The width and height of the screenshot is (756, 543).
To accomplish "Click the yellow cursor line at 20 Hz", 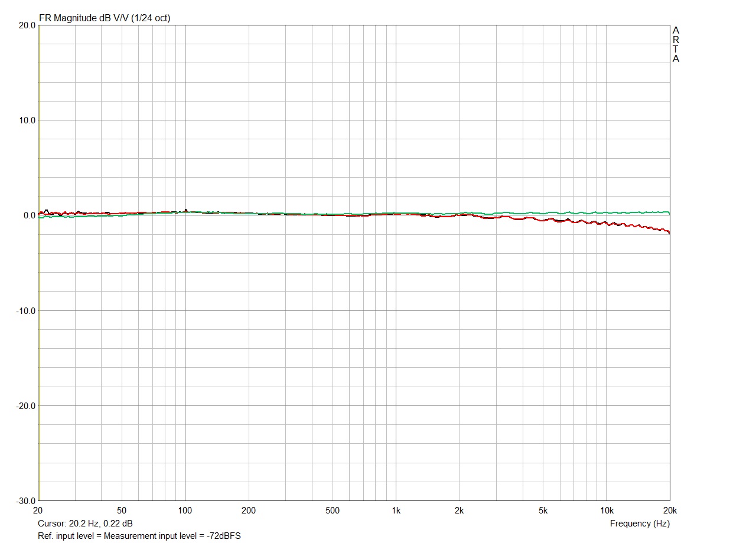I will pyautogui.click(x=38, y=263).
